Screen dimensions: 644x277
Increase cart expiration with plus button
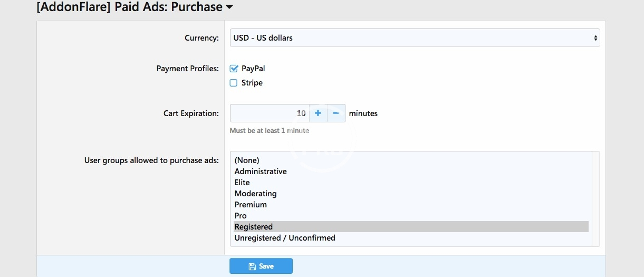coord(318,113)
